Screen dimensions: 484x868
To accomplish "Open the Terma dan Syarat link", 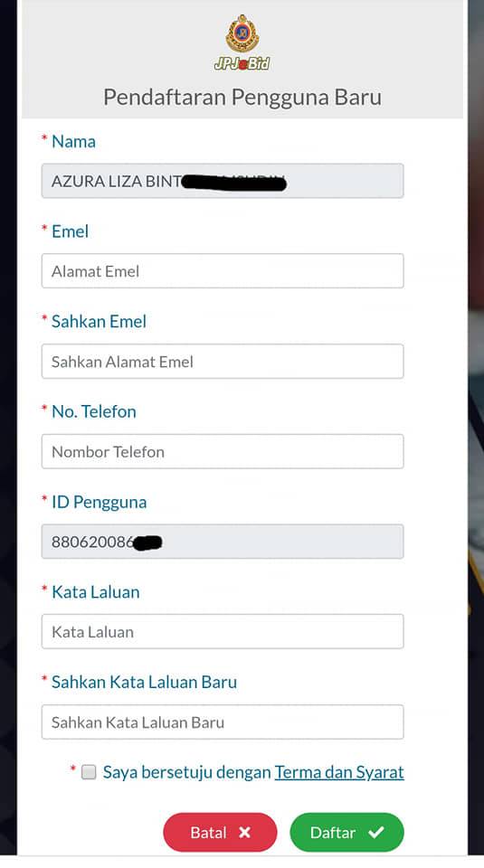I will (x=339, y=771).
